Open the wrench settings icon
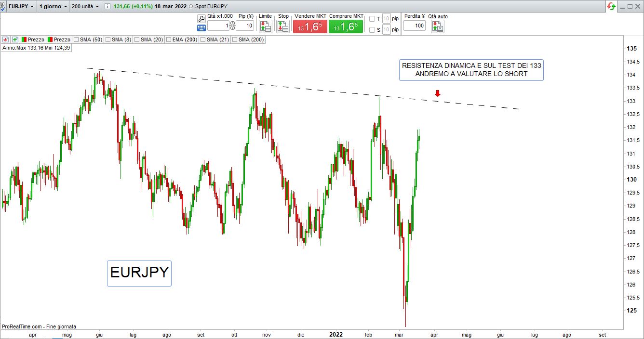 pyautogui.click(x=201, y=18)
